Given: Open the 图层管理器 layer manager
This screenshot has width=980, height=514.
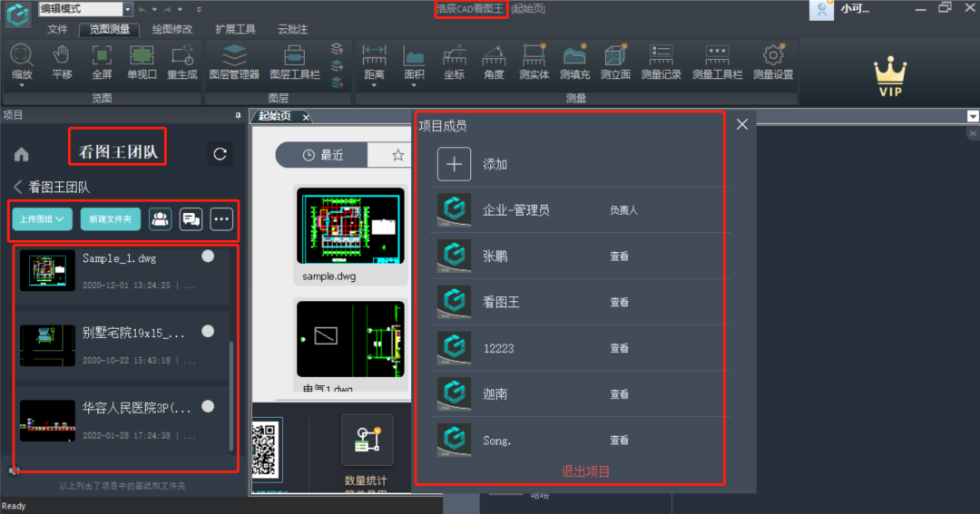Looking at the screenshot, I should tap(234, 61).
